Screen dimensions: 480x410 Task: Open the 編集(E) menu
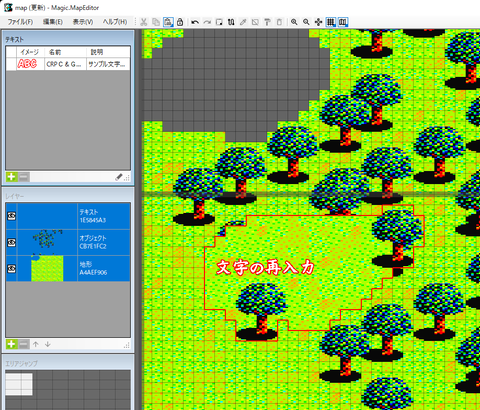tap(53, 22)
